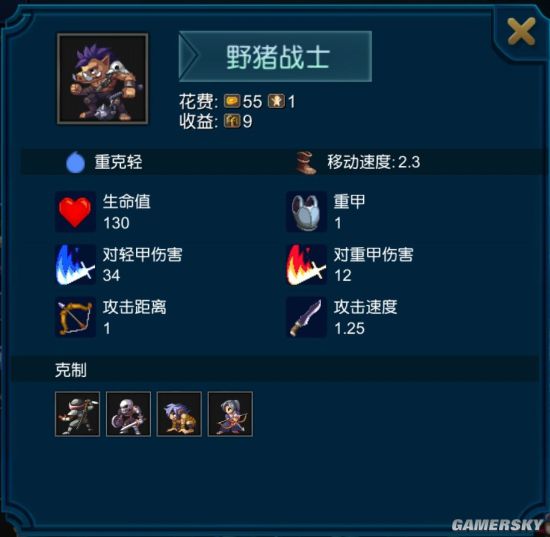Click the blue droplet 重克轻 icon
Viewport: 550px width, 537px height.
pos(75,162)
